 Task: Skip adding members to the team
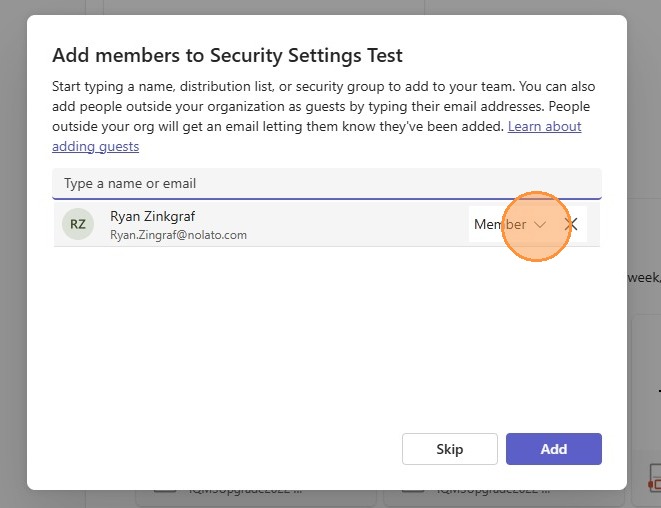(x=449, y=449)
